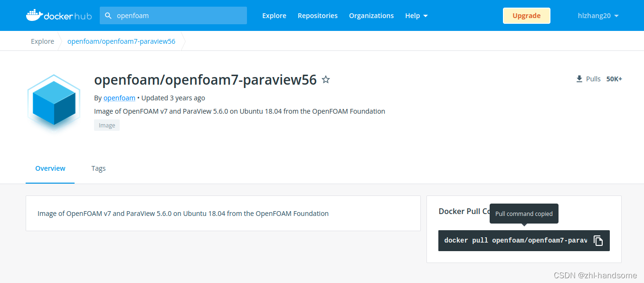644x283 pixels.
Task: Copy the docker pull command via copy icon
Action: (598, 241)
